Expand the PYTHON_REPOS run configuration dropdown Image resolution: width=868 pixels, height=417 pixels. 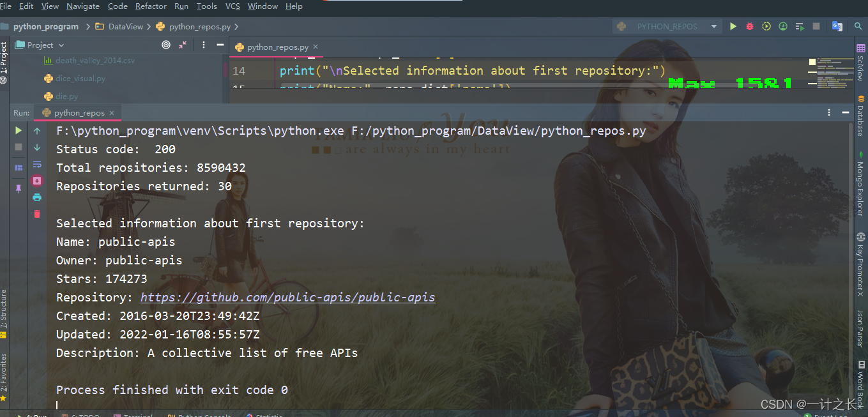pyautogui.click(x=713, y=27)
